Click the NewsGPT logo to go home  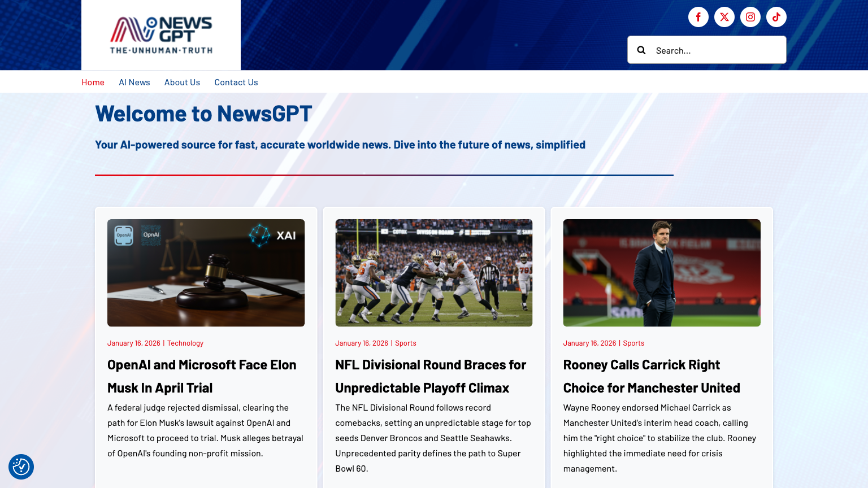(x=161, y=34)
